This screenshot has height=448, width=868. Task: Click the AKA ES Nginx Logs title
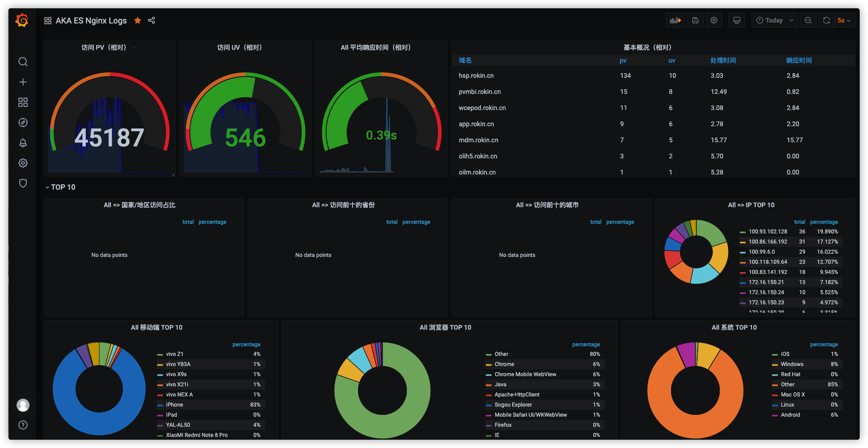pos(91,21)
